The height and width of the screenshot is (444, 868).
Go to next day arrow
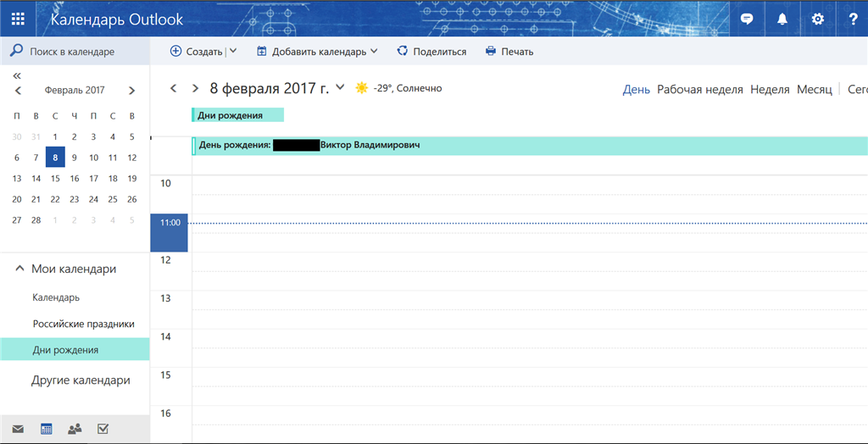[195, 88]
